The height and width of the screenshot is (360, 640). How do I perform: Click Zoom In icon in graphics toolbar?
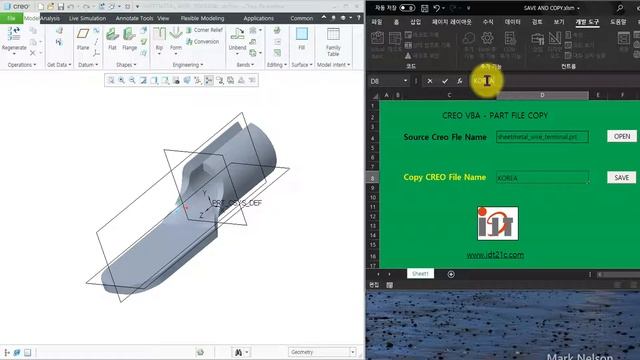click(x=122, y=80)
